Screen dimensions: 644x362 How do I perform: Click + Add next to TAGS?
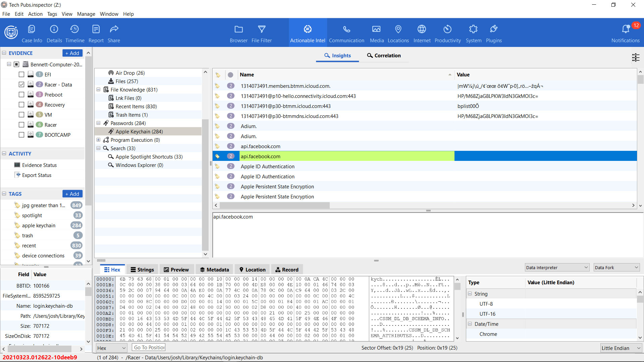coord(72,194)
